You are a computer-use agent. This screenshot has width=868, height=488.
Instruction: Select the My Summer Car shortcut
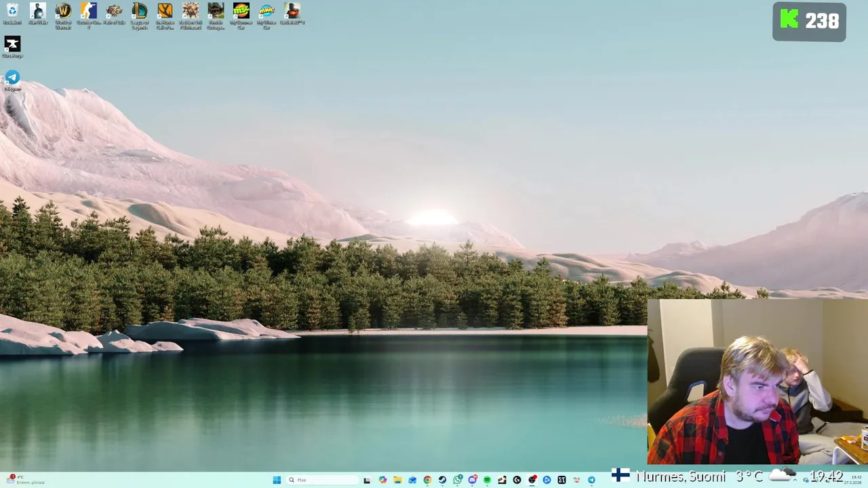pos(241,15)
